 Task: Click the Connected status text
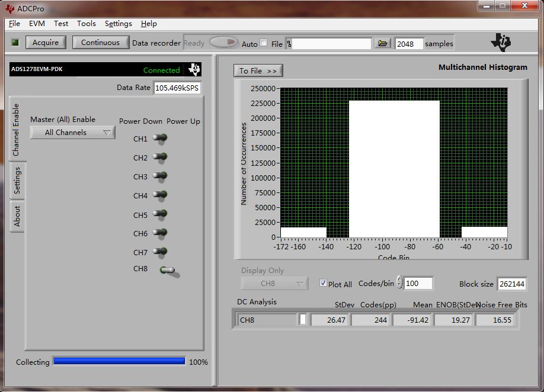[162, 70]
